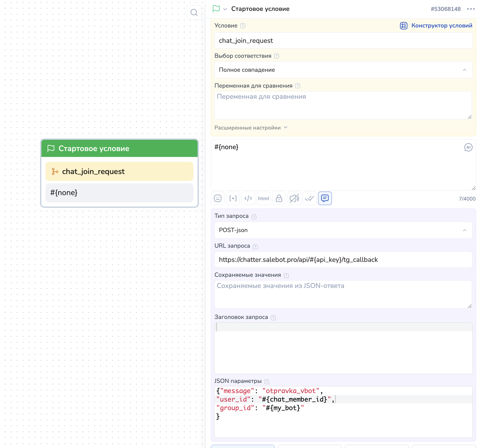Image resolution: width=481 pixels, height=448 pixels.
Task: Click the canvas search magnifier icon
Action: [x=194, y=12]
